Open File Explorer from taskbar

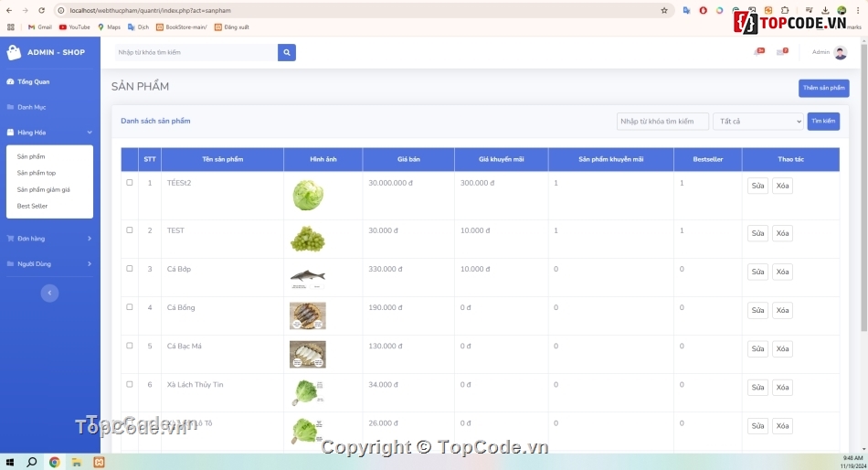[77, 462]
